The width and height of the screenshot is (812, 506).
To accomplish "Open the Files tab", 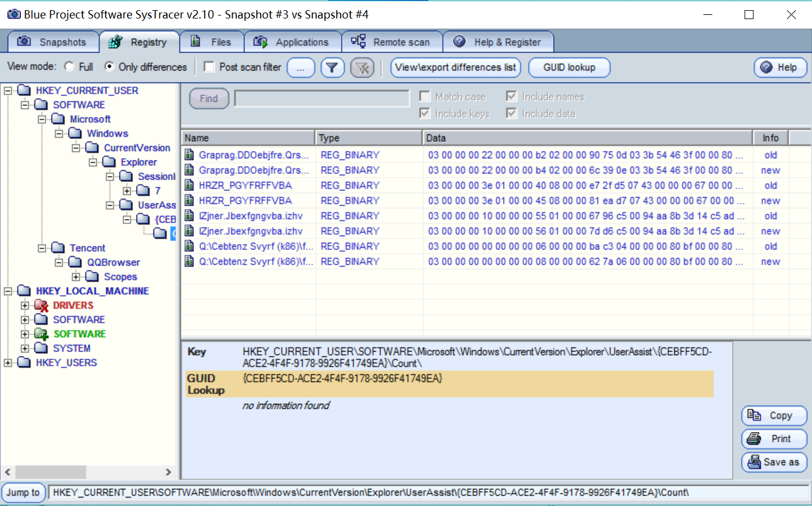I will pos(212,42).
